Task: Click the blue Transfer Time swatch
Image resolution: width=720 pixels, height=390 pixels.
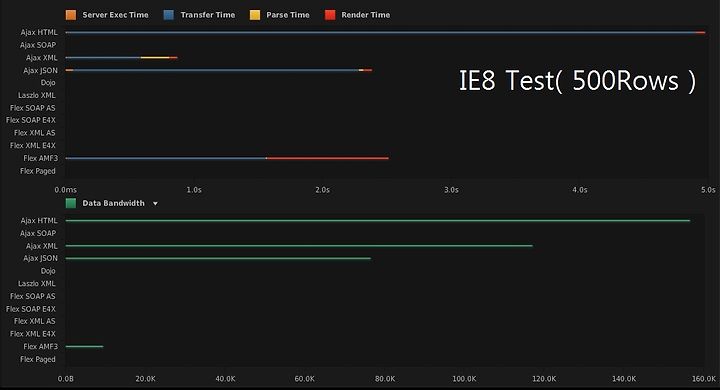Action: tap(169, 15)
